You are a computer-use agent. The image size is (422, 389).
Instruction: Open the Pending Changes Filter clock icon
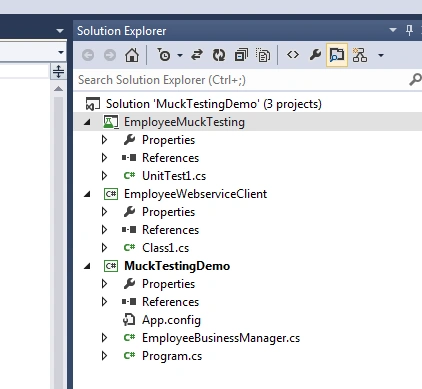click(x=164, y=55)
